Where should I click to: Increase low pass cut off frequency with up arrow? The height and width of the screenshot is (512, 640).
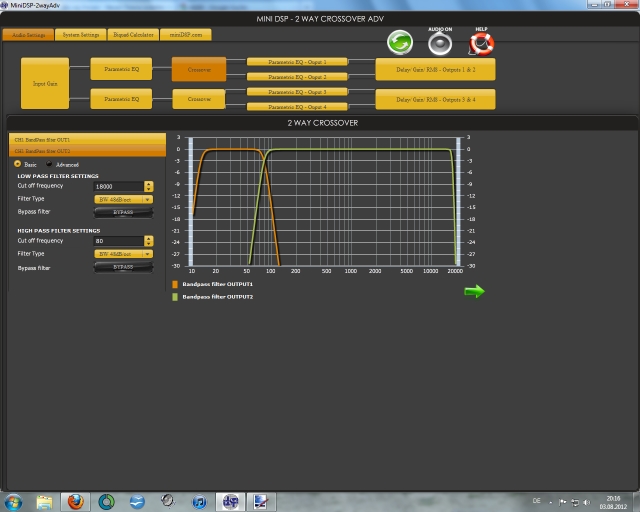[x=149, y=184]
